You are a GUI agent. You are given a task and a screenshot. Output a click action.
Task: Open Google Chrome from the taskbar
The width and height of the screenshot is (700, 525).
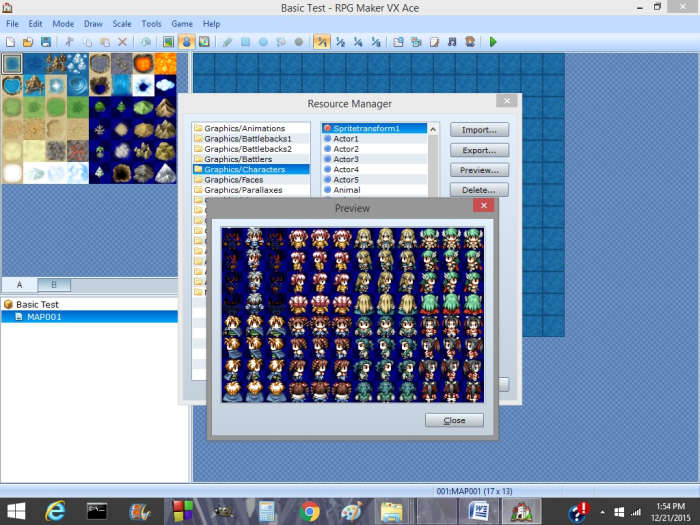tap(310, 512)
